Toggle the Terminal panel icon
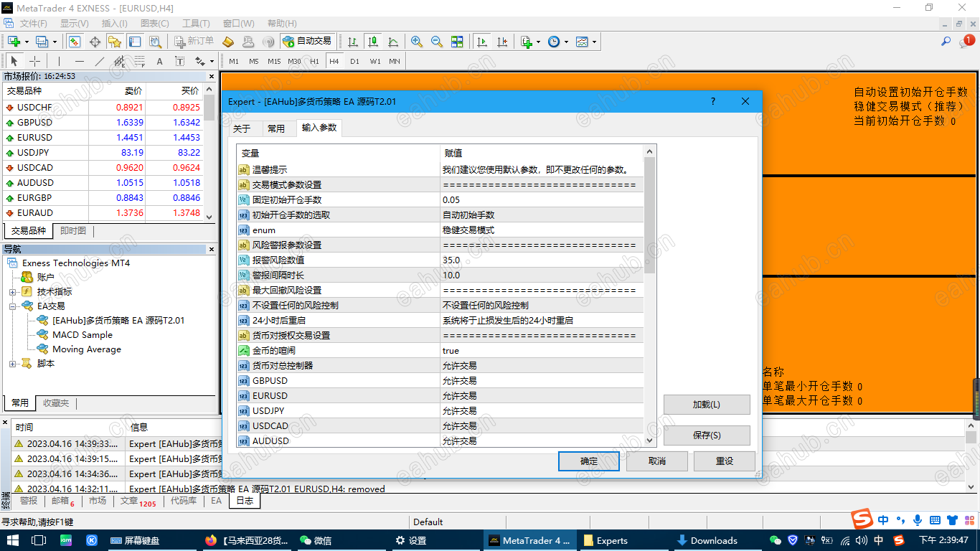980x551 pixels. (135, 42)
